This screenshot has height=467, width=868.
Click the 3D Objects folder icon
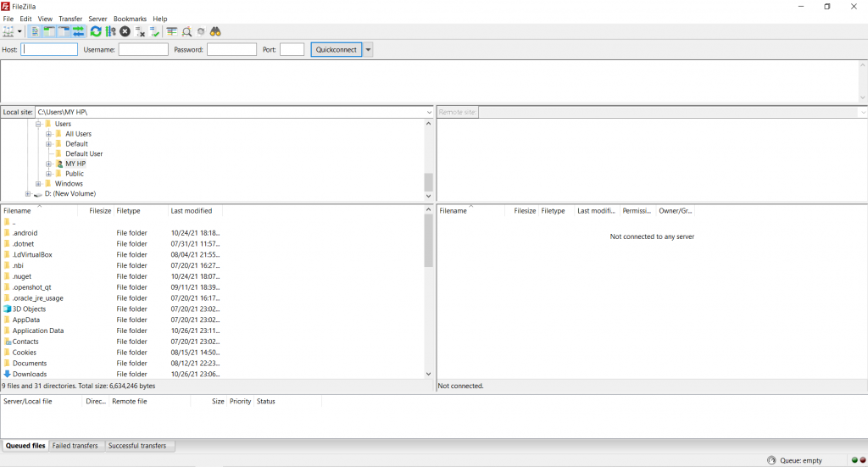point(7,309)
